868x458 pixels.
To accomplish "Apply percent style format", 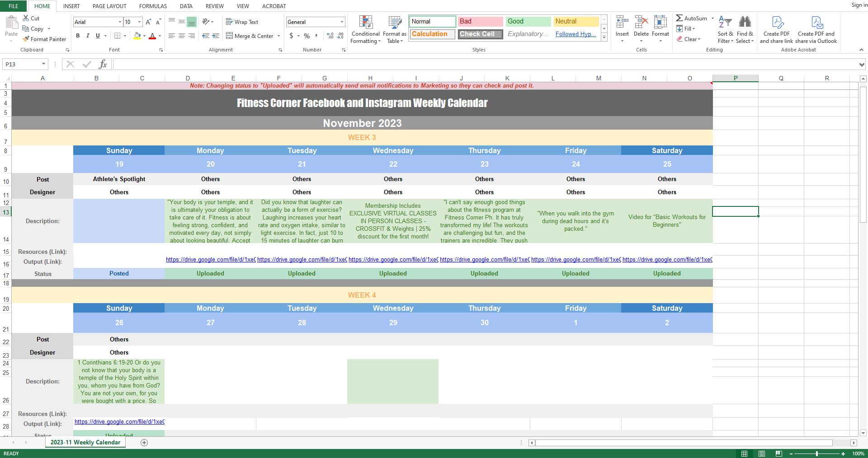I will (307, 36).
